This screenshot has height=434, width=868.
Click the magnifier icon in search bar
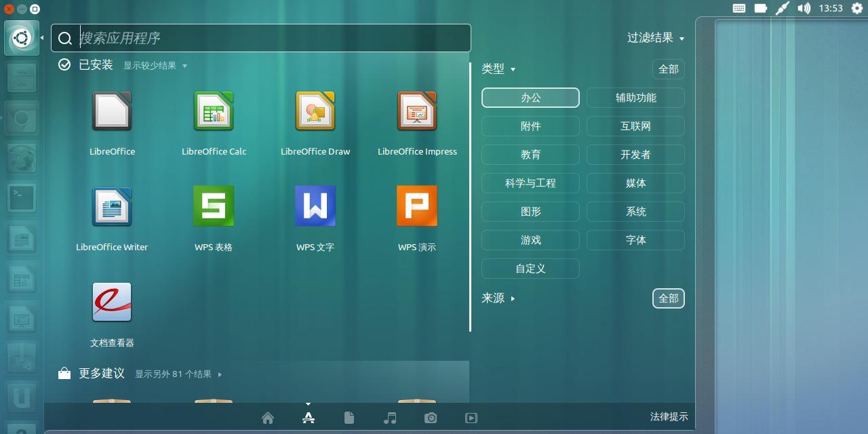coord(65,39)
